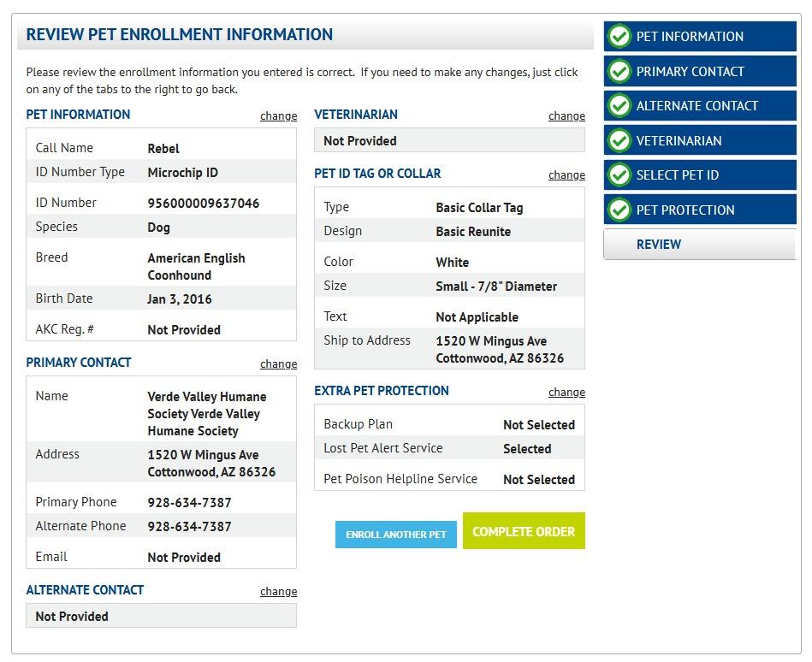Click the green checkmark beside Primary Contact
The width and height of the screenshot is (812, 662).
click(619, 72)
